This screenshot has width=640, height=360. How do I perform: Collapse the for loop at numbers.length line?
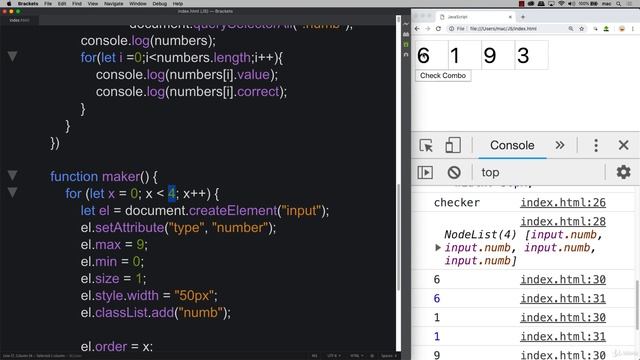coord(13,57)
